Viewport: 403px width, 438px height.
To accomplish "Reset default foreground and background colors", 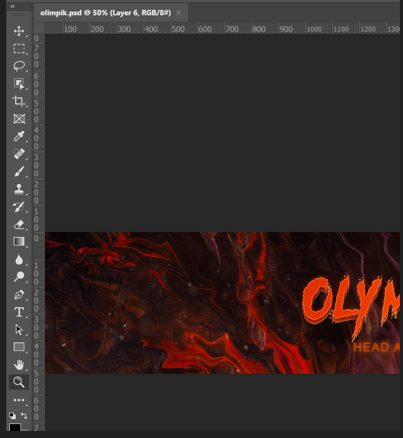I will point(12,415).
